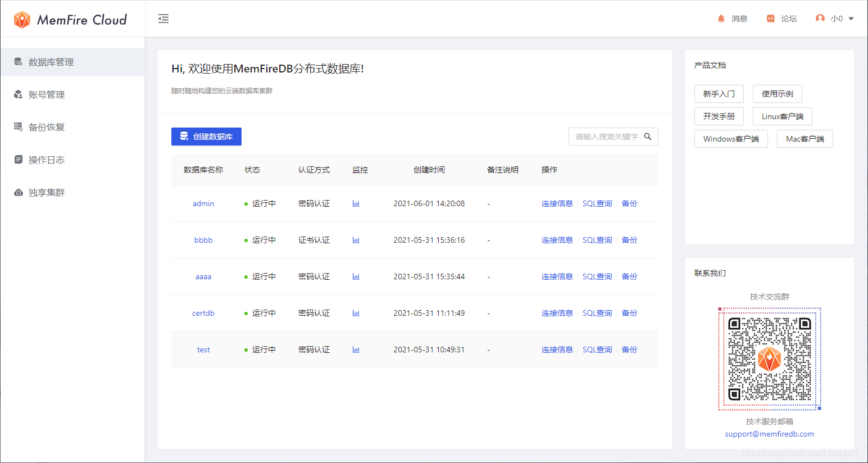Screen dimensions: 868x463
Task: Click the forum icon next to 论坛
Action: [x=771, y=19]
